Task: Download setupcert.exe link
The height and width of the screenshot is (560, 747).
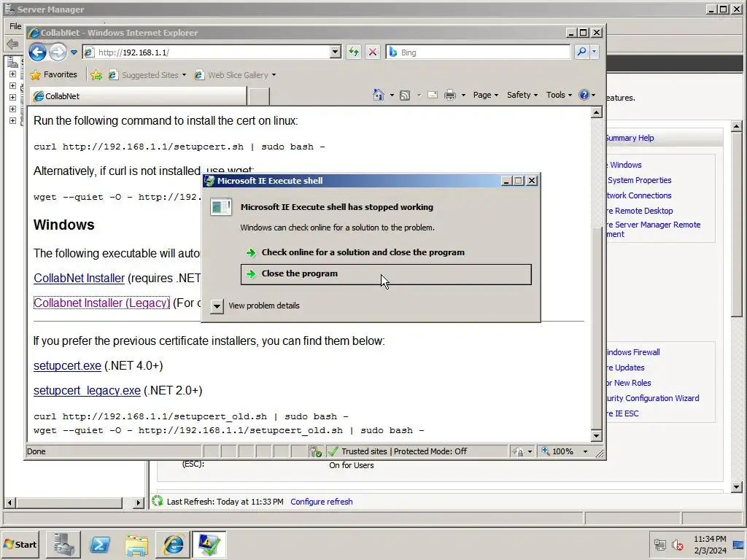Action: (x=67, y=366)
